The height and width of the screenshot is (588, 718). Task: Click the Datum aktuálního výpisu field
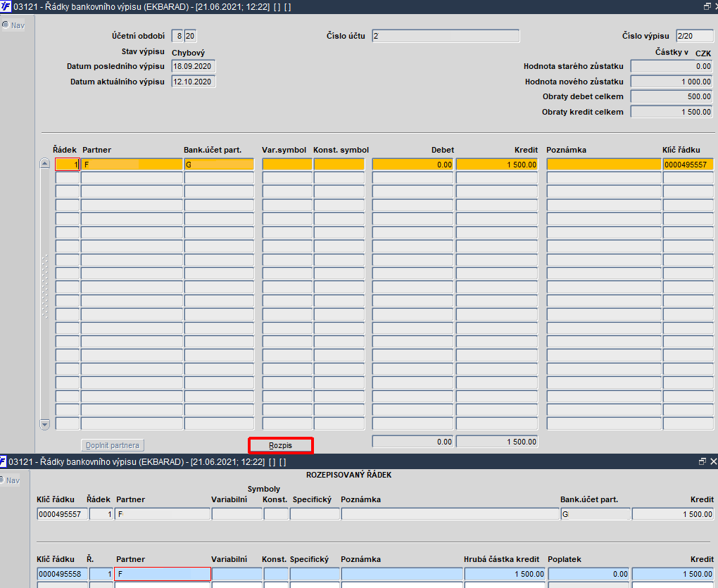pos(194,82)
